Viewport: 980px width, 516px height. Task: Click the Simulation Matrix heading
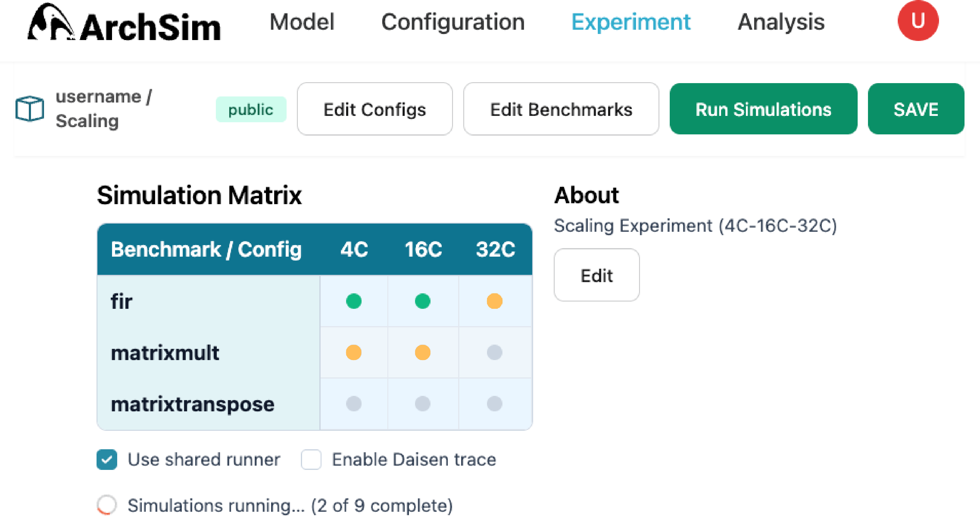199,195
